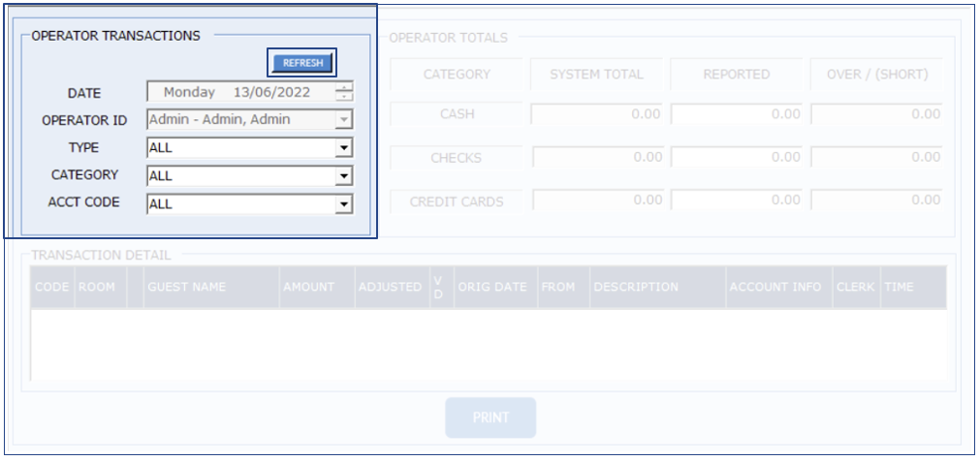Click the AMOUNT column header
Screen dimensions: 980x461
pyautogui.click(x=309, y=288)
